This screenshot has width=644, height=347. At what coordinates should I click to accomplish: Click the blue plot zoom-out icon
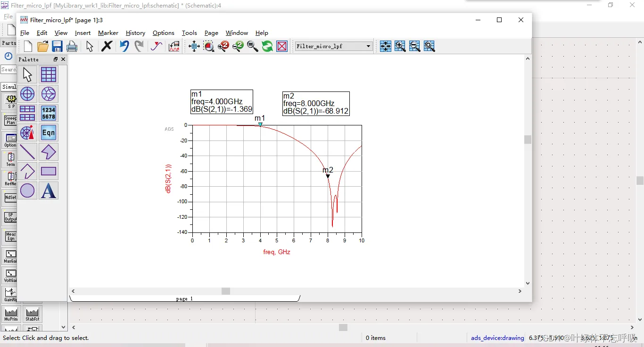point(415,46)
